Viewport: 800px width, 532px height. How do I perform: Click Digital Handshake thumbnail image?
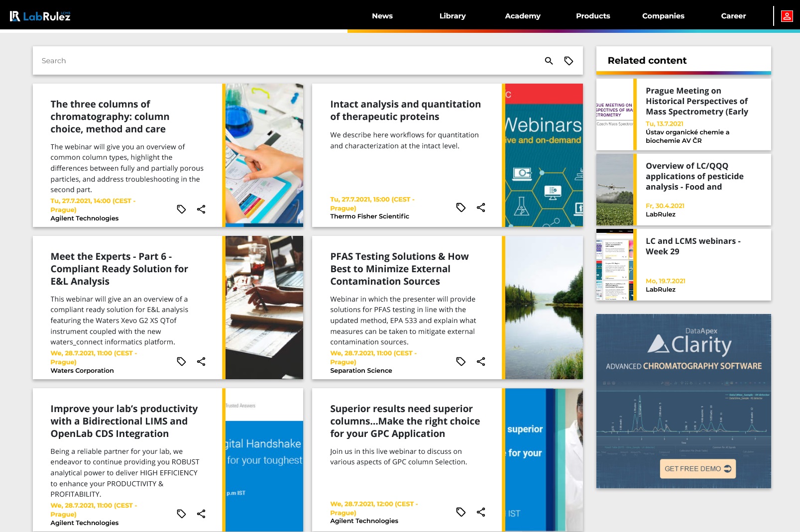(264, 460)
